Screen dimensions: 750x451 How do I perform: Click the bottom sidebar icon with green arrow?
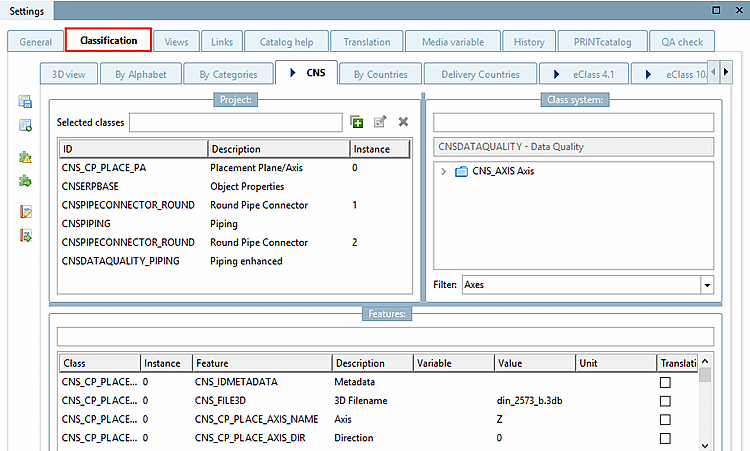pyautogui.click(x=26, y=235)
